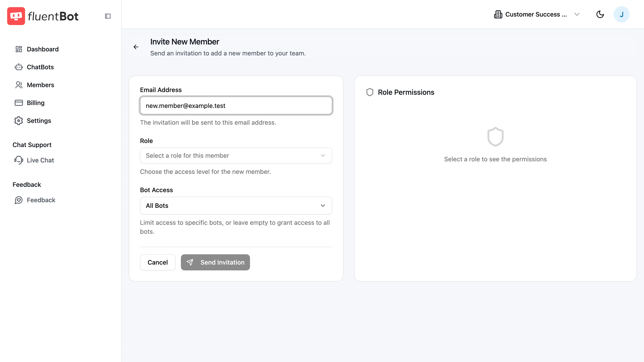Open the J user avatar menu
Screen dimensions: 644x362
tap(621, 14)
